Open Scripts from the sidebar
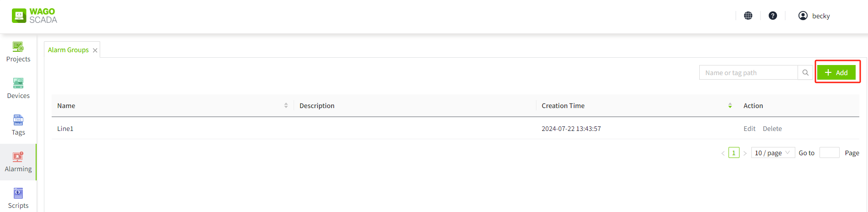868x212 pixels. 18,194
